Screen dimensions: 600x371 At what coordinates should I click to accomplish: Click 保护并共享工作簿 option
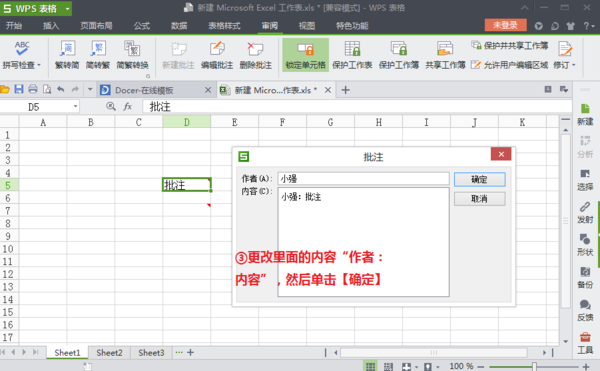click(x=510, y=46)
